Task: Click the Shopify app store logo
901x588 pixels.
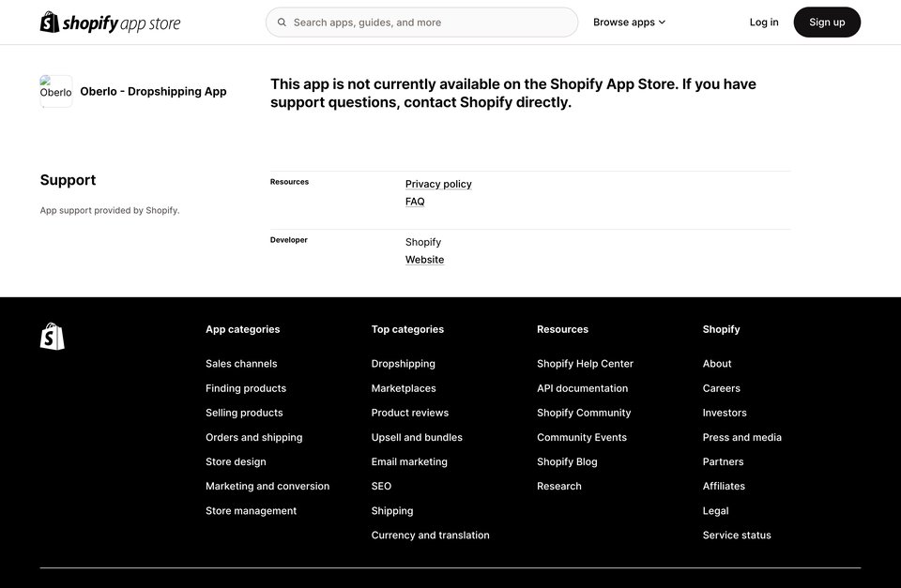Action: point(110,23)
